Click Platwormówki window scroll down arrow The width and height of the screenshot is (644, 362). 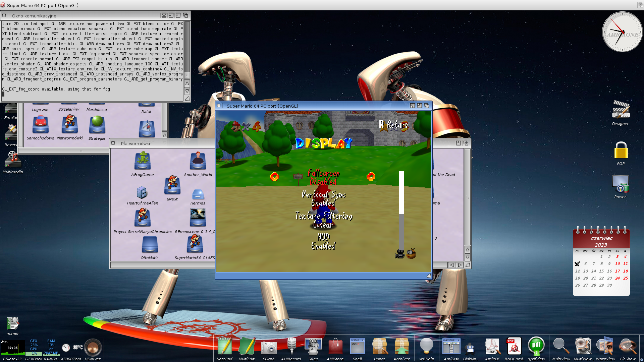coord(467,257)
